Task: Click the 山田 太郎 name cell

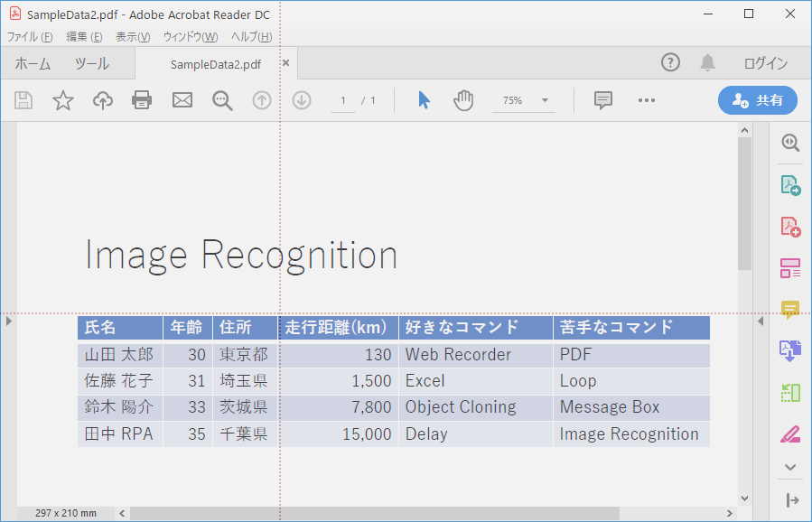Action: (119, 354)
